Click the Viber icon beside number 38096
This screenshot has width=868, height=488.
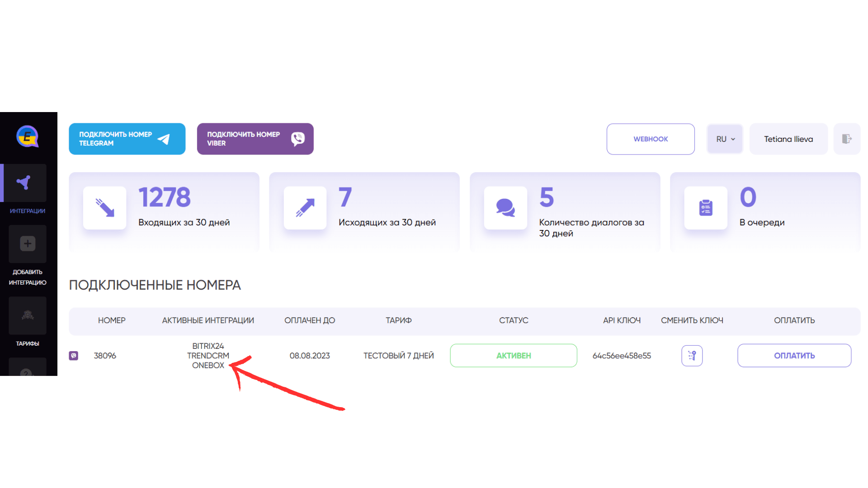point(74,356)
